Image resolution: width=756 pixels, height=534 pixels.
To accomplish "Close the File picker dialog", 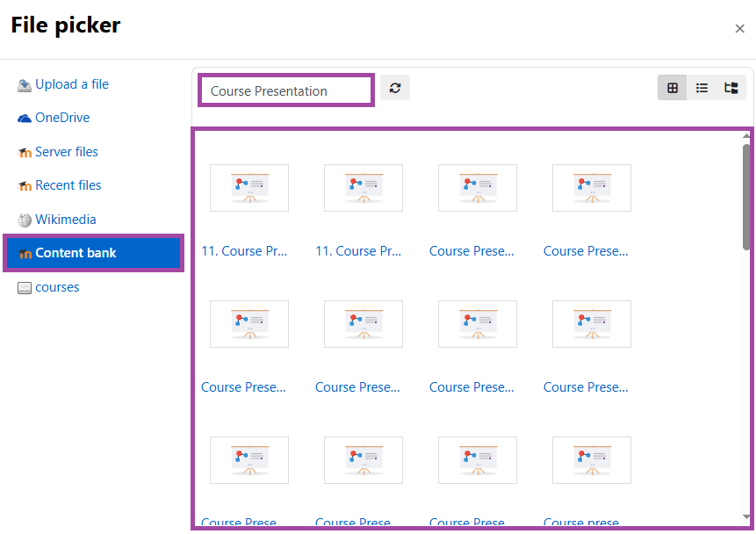I will coord(739,29).
